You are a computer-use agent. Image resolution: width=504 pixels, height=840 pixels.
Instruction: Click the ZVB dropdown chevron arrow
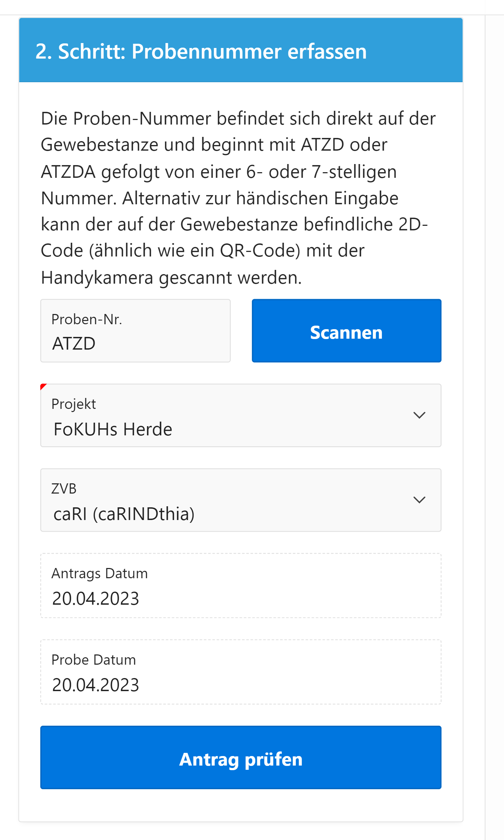click(x=419, y=500)
